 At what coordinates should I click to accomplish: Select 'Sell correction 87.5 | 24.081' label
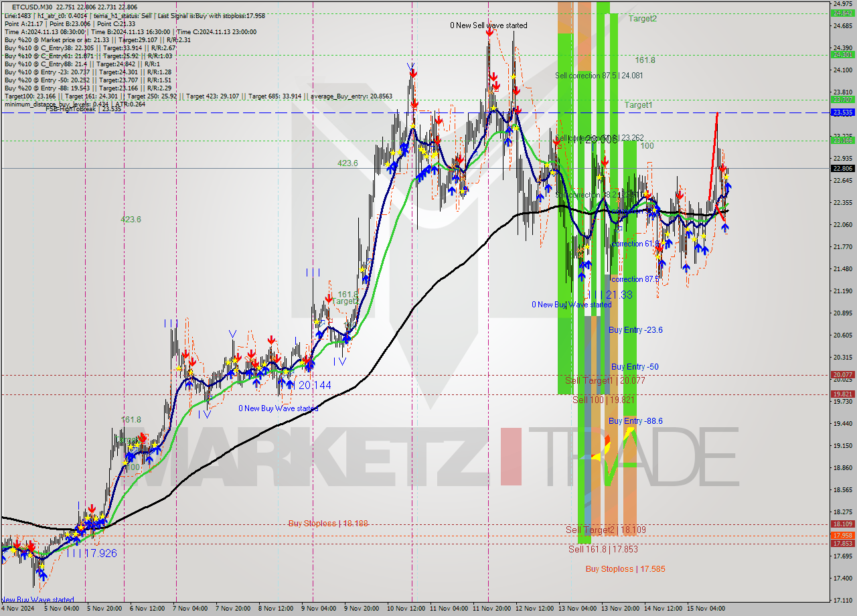[x=599, y=76]
